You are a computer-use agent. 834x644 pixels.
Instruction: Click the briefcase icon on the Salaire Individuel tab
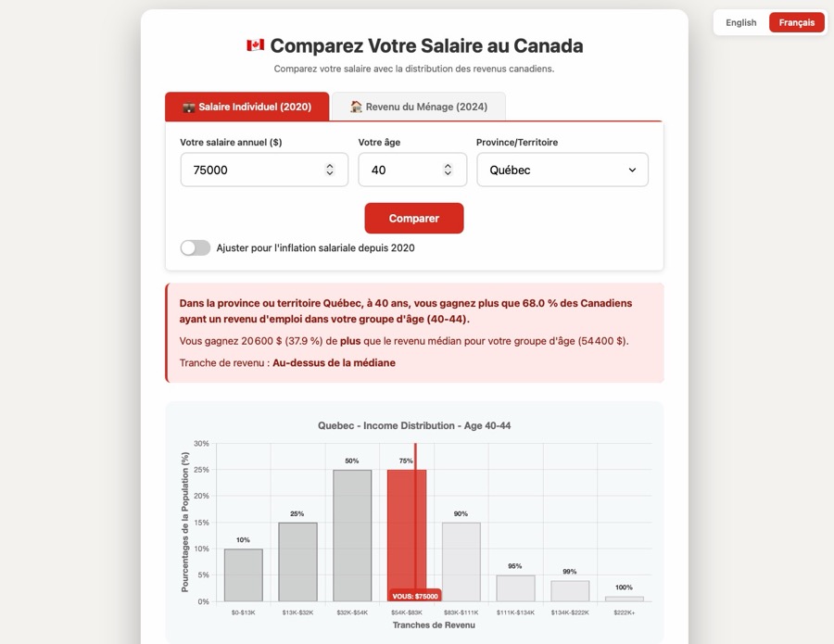click(188, 107)
